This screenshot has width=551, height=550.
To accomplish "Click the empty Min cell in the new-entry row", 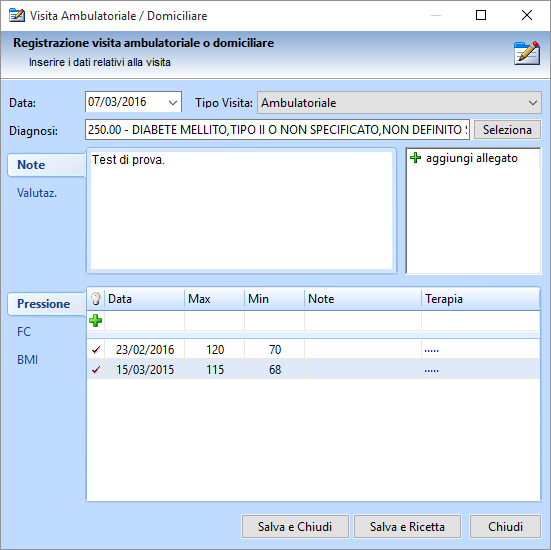I will [x=274, y=321].
